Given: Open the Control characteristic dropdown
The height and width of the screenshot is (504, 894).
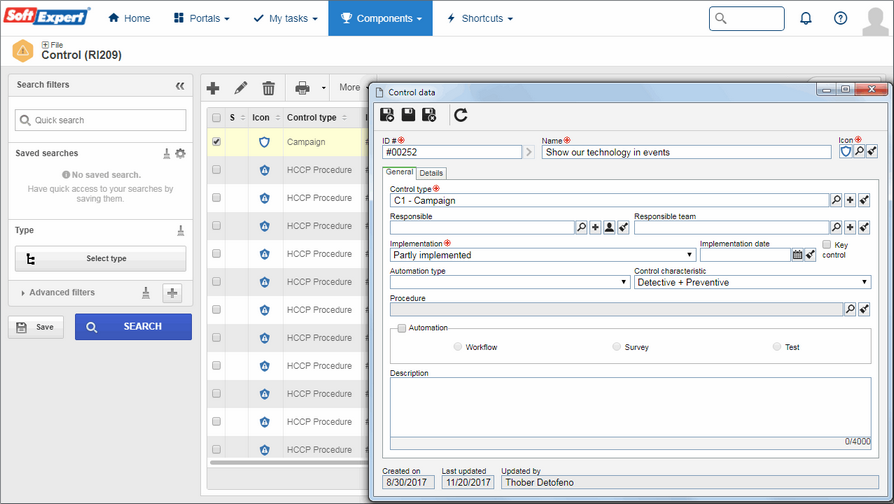Looking at the screenshot, I should (x=753, y=282).
